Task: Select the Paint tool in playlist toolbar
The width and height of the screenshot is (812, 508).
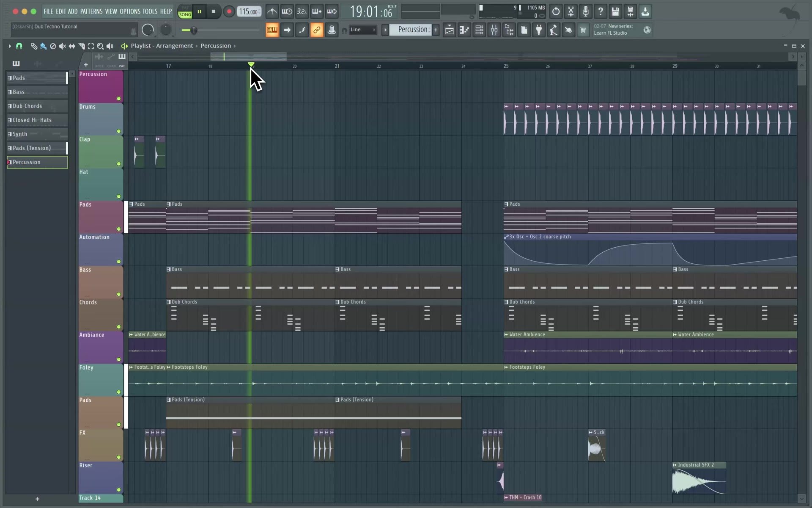Action: 43,46
